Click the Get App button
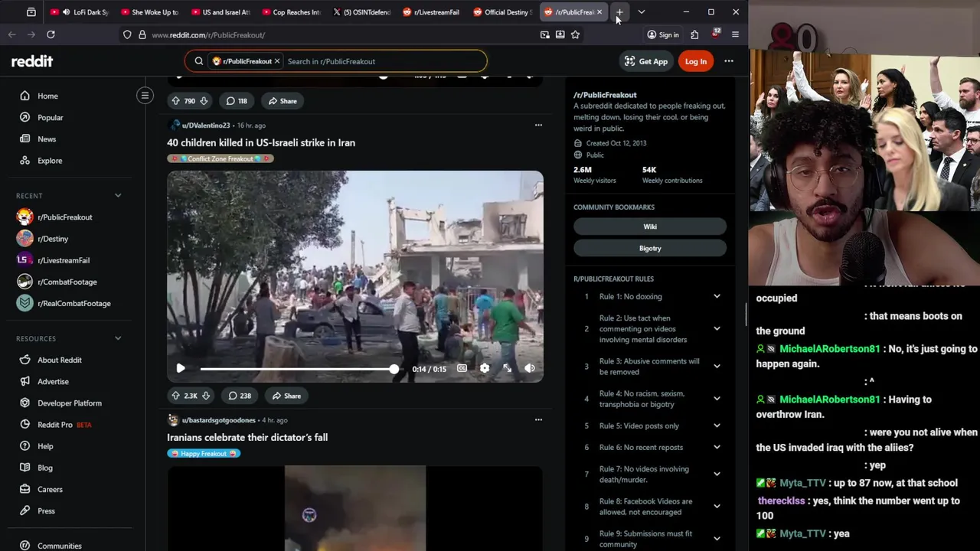Viewport: 980px width, 551px height. (x=646, y=61)
